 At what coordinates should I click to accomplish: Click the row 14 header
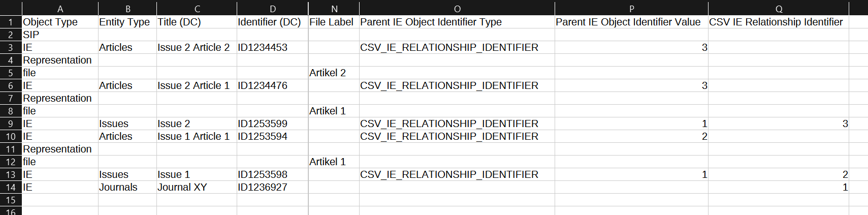(x=11, y=187)
